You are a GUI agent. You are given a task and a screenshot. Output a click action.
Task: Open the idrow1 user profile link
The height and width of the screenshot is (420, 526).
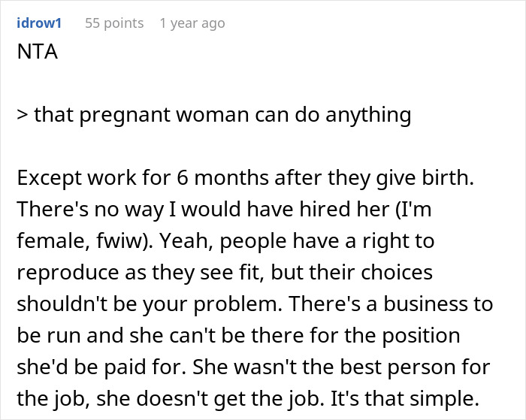(39, 23)
